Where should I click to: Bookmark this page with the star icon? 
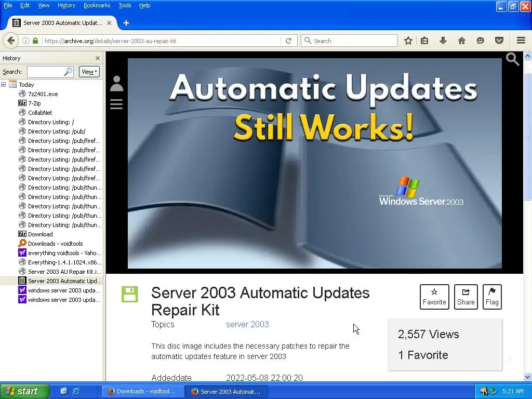(x=408, y=41)
